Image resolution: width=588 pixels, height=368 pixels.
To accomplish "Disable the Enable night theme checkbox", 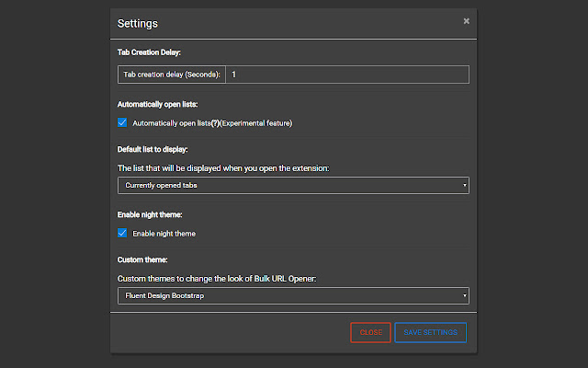I will click(x=122, y=233).
